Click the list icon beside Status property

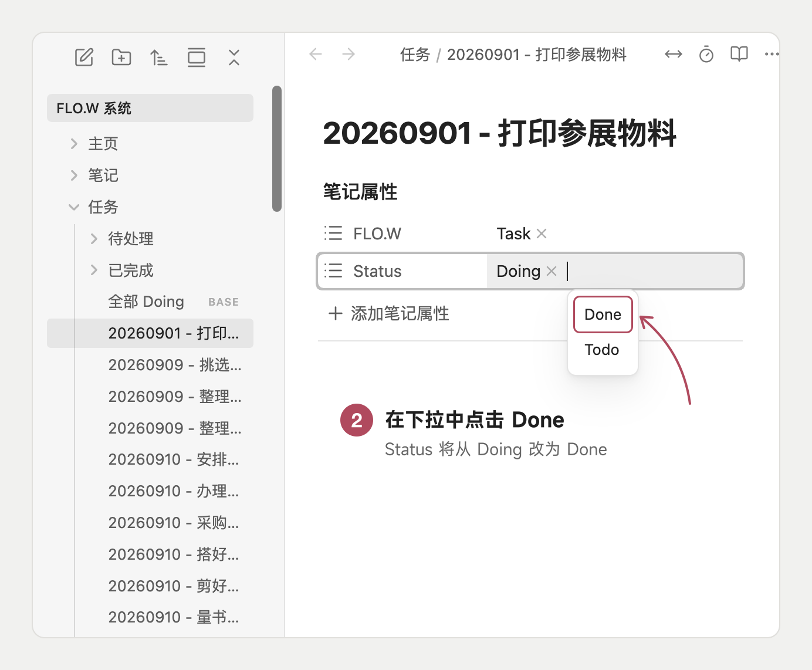click(x=333, y=271)
